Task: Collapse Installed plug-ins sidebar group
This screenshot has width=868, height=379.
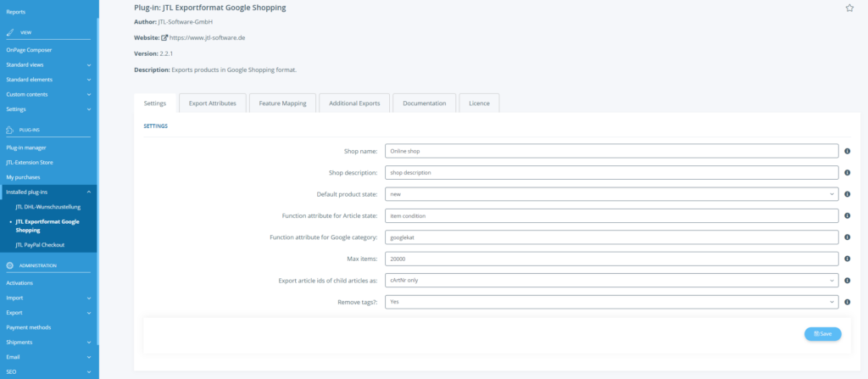Action: 48,192
